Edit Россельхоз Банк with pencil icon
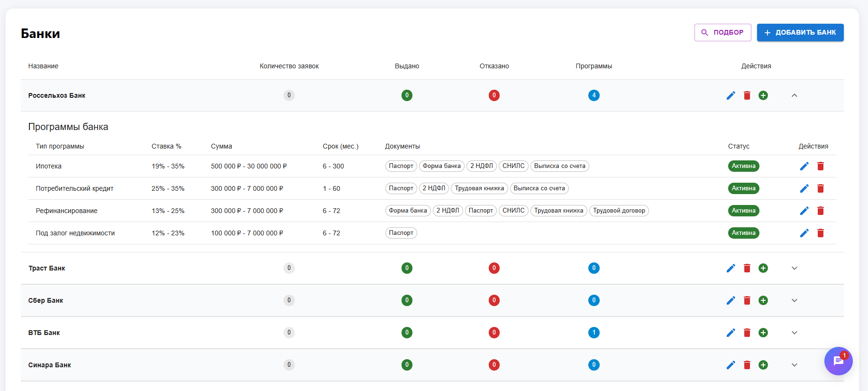This screenshot has height=391, width=868. [x=731, y=95]
